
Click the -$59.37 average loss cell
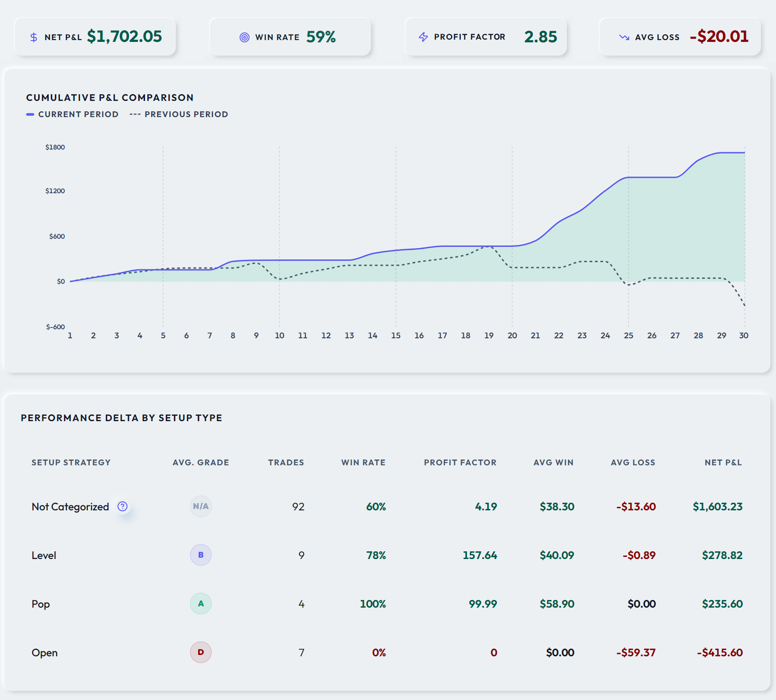click(x=636, y=653)
